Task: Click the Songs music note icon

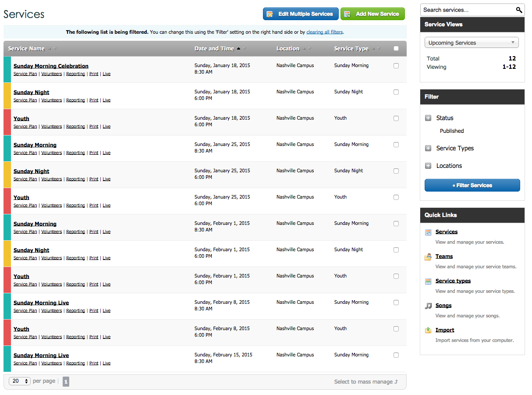Action: [x=428, y=306]
